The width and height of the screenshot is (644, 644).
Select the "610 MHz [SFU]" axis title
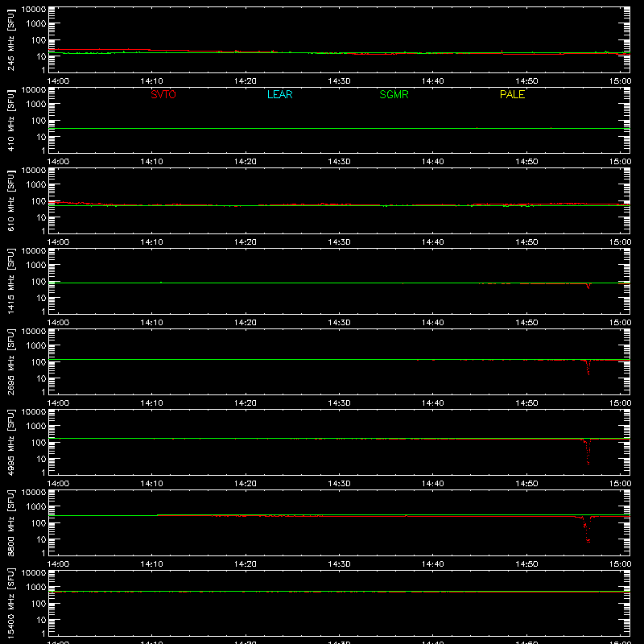(11, 200)
